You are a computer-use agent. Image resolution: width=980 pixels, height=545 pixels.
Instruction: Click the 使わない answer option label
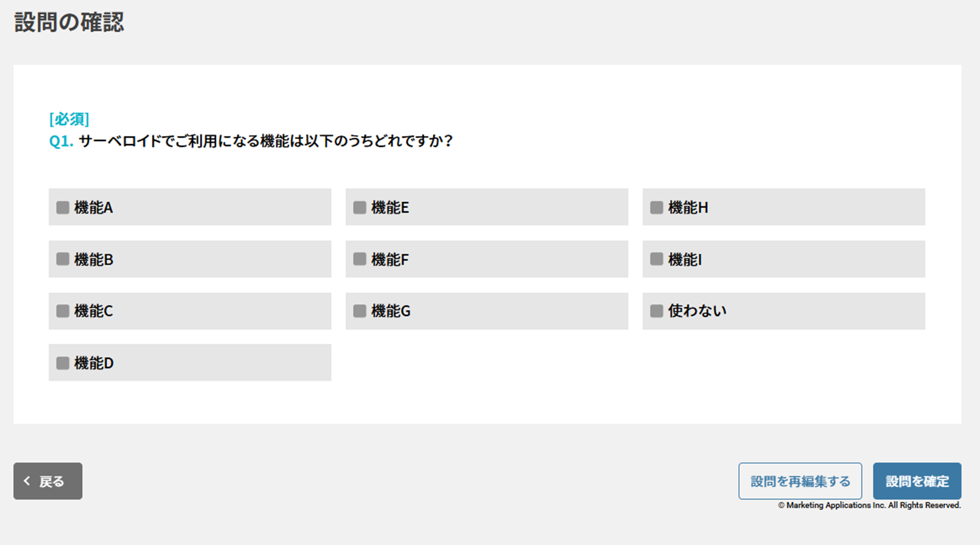coord(697,311)
